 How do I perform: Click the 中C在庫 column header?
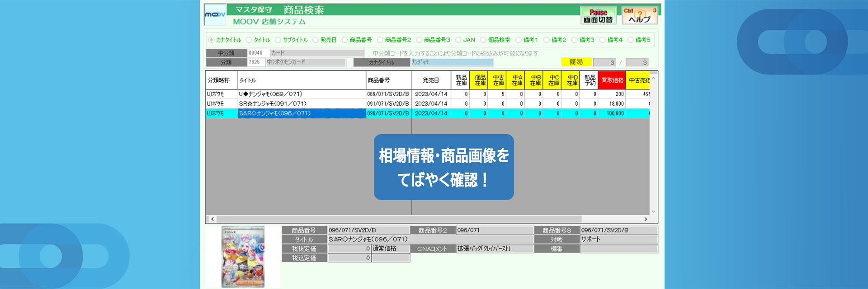coord(553,80)
